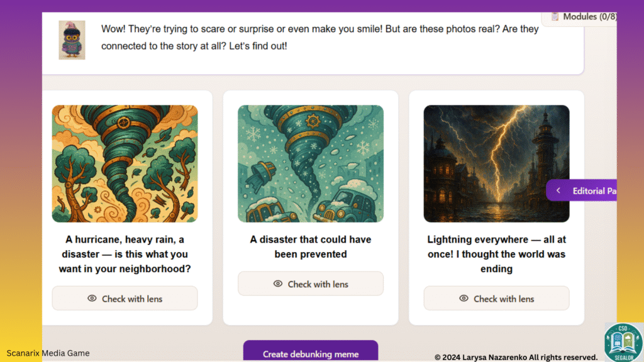Check lightning photo with lens

coord(496,299)
